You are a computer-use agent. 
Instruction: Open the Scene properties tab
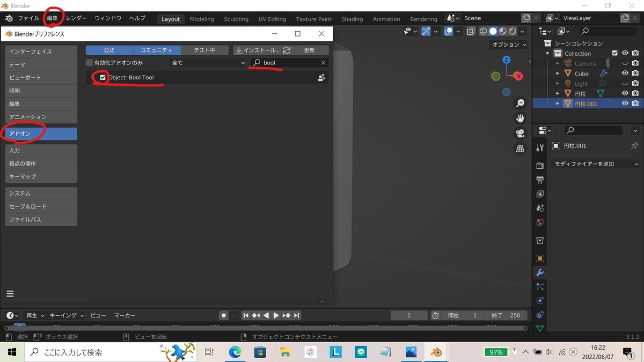click(x=540, y=208)
